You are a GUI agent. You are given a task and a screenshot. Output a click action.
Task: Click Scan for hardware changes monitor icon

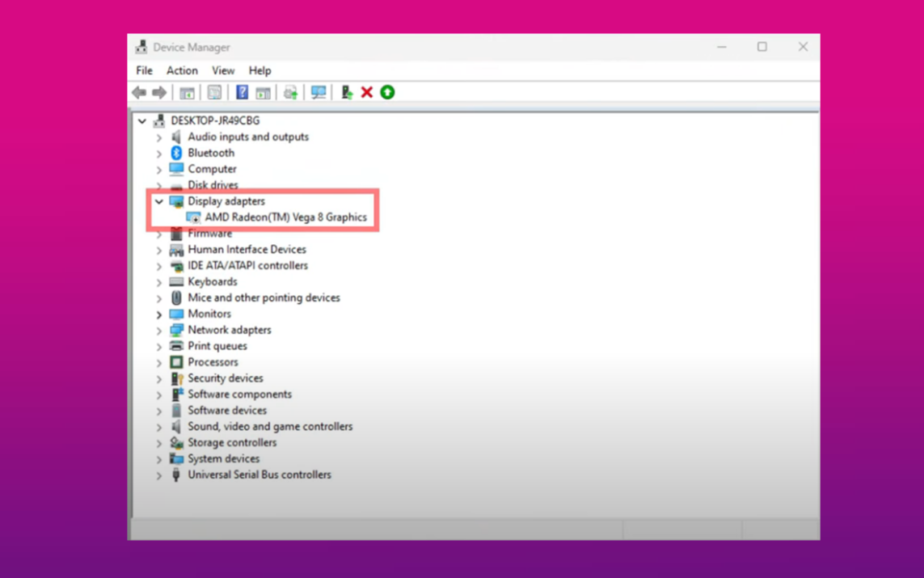319,93
